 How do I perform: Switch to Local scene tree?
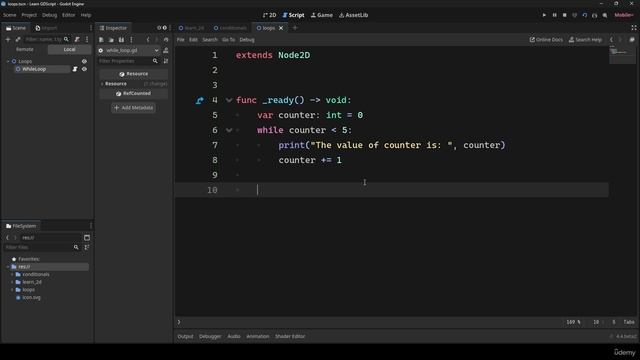click(x=69, y=49)
